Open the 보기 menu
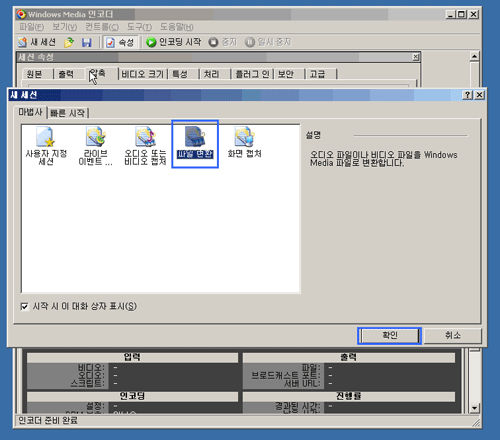This screenshot has width=500, height=440. (65, 27)
